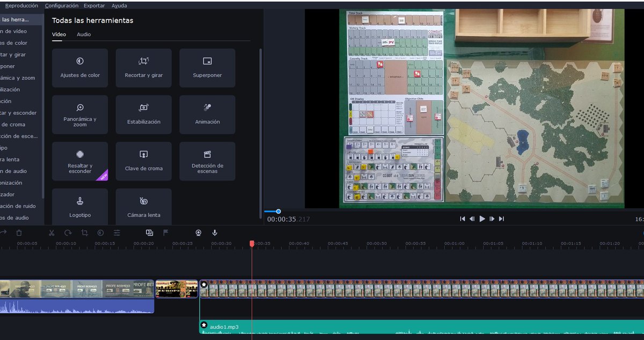644x340 pixels.
Task: Open the Logotipo tool
Action: (80, 207)
